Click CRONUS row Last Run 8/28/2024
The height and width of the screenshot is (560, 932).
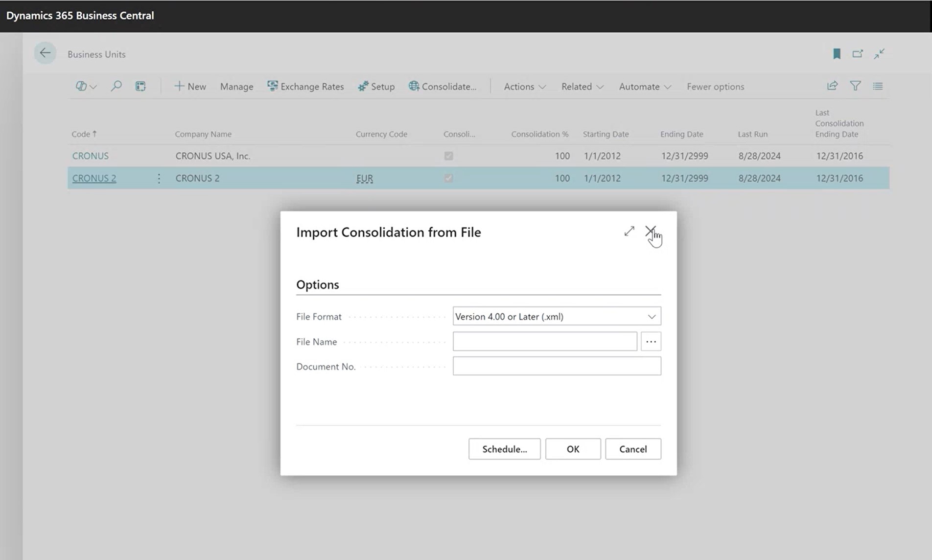coord(759,156)
